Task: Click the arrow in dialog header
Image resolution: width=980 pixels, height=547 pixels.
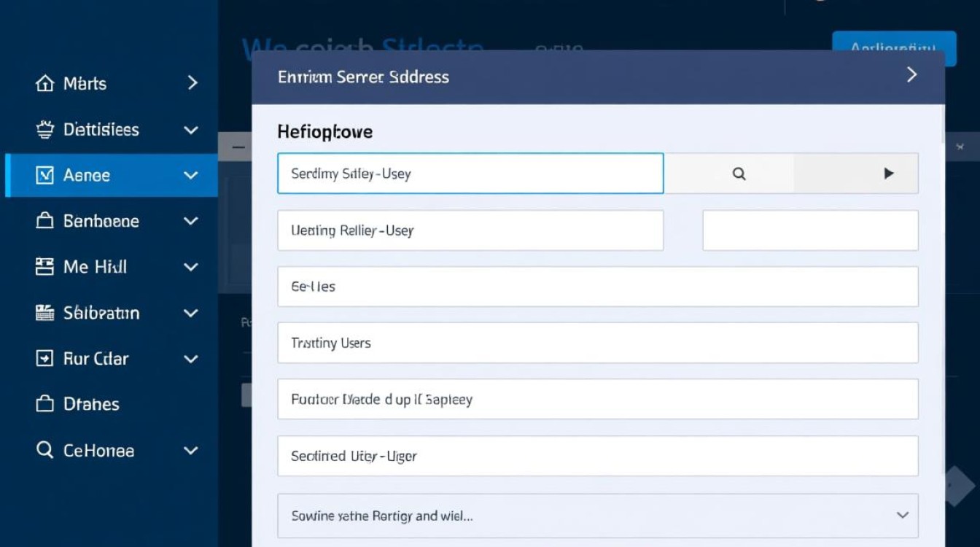Action: [911, 74]
